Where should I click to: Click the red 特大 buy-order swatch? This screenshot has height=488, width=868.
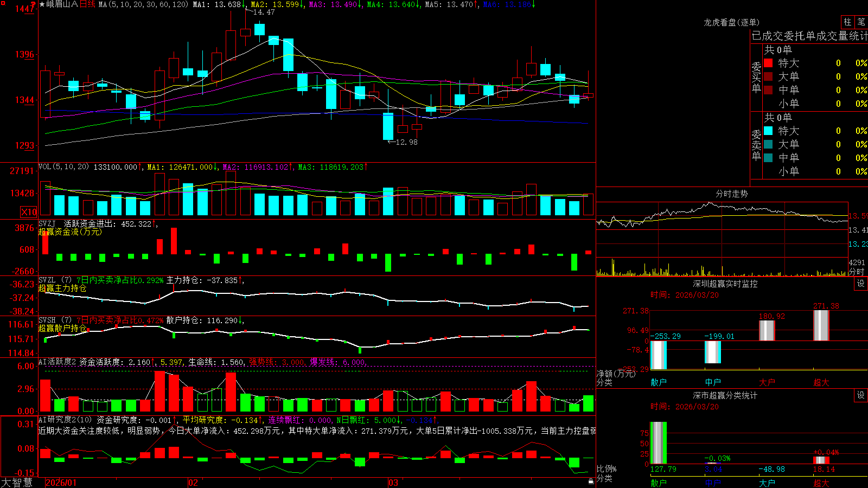(768, 63)
